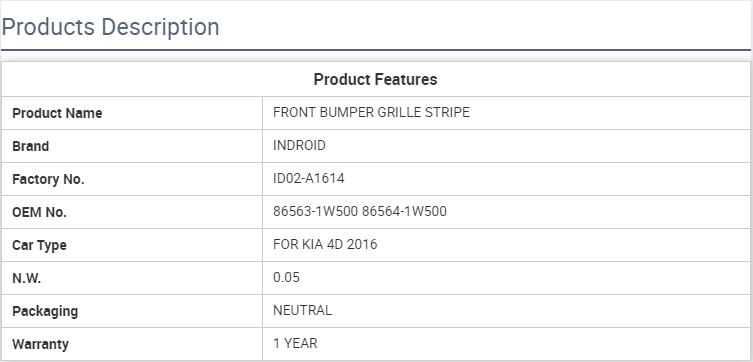
Task: Select FOR KIA 4D 2016 value
Action: point(325,244)
